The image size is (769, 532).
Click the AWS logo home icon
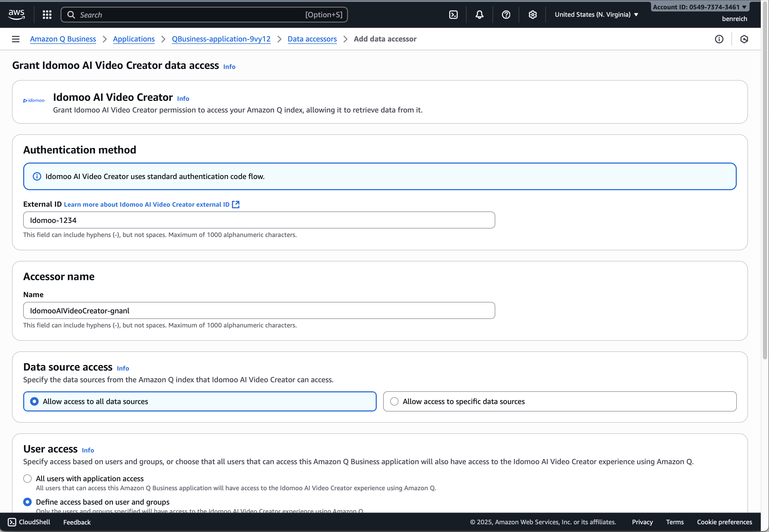point(16,14)
